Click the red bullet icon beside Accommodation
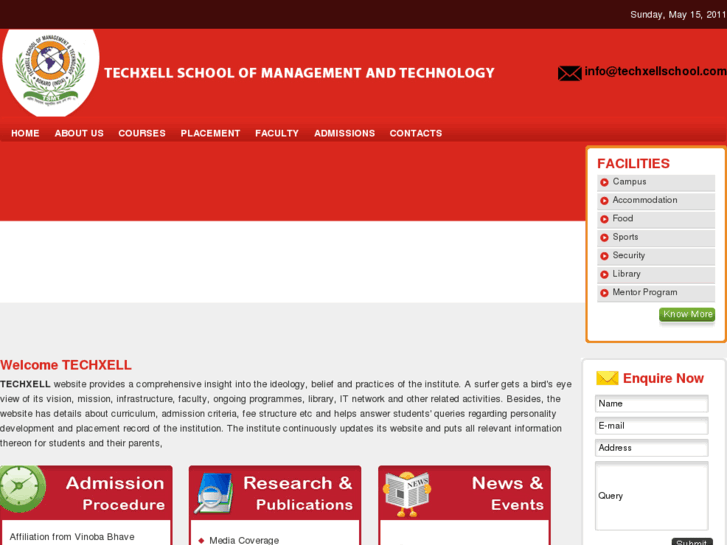 click(604, 201)
